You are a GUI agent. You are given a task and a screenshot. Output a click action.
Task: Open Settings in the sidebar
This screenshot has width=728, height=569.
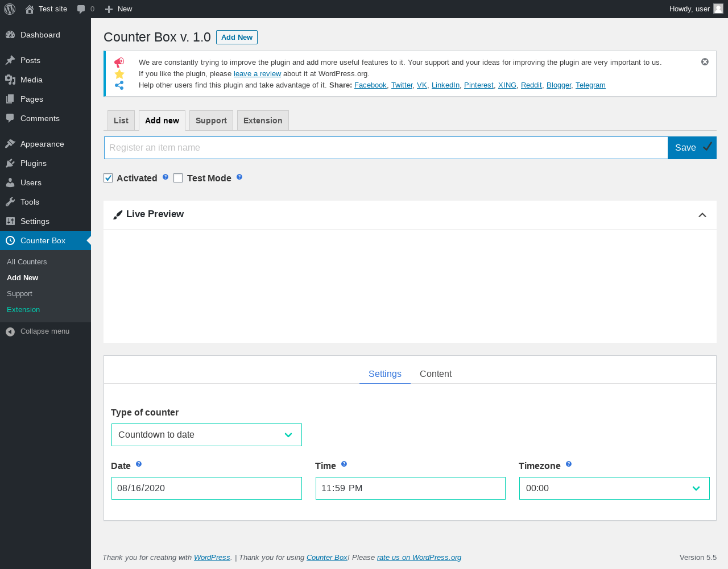(45, 221)
